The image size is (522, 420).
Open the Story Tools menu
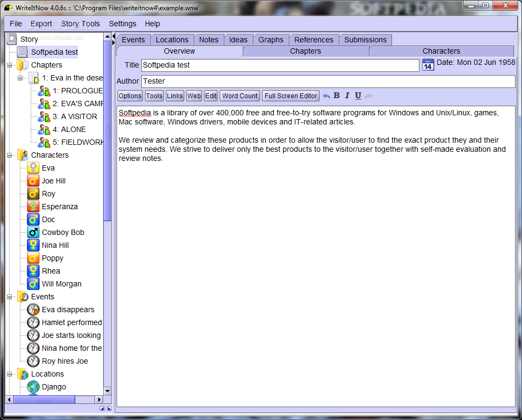(x=81, y=24)
